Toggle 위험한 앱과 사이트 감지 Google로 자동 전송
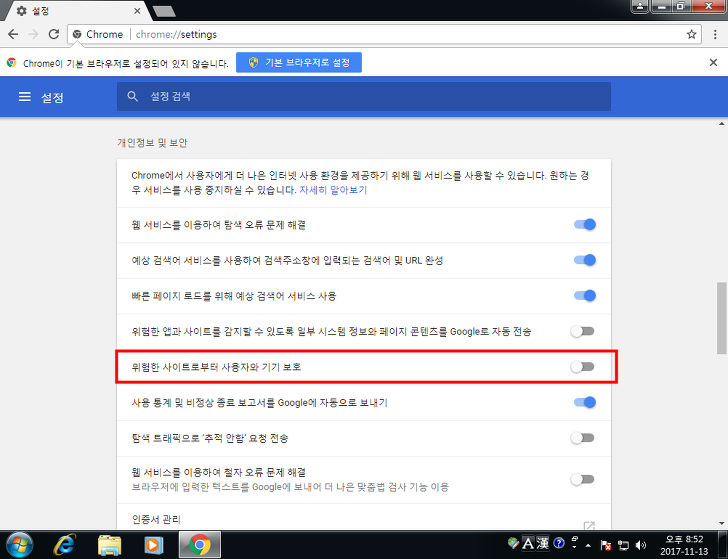Screen dimensions: 728x559 click(x=583, y=332)
